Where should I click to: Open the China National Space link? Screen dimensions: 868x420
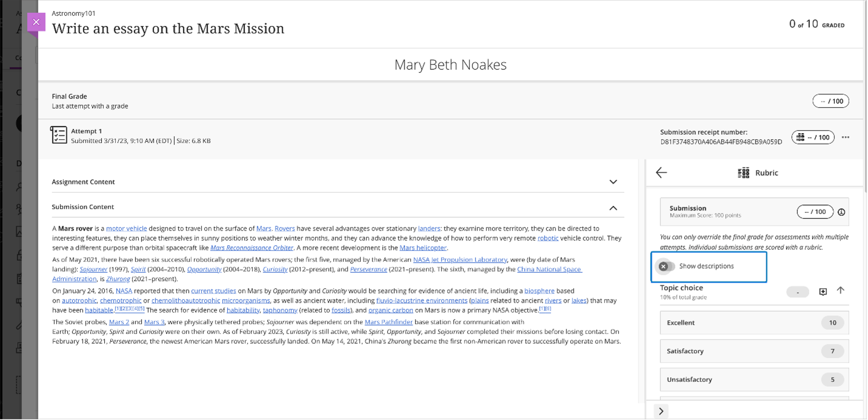549,269
